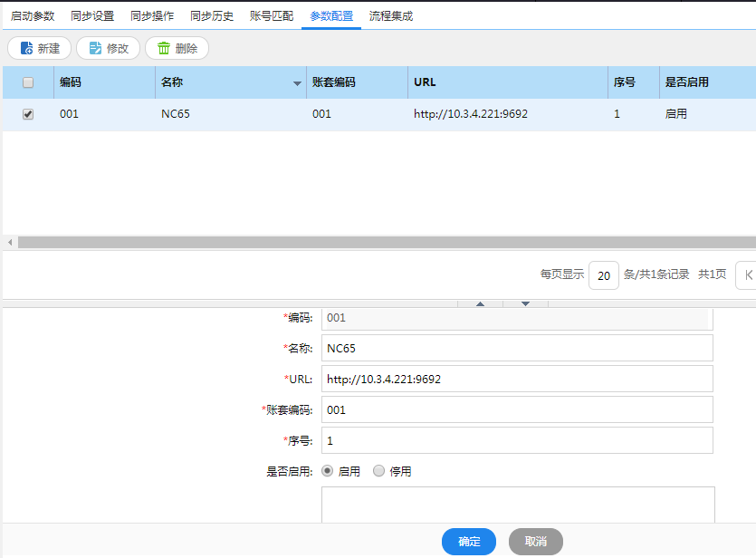Click the 修改 (edit) pencil icon
Screen dimensions: 756x558
95,48
